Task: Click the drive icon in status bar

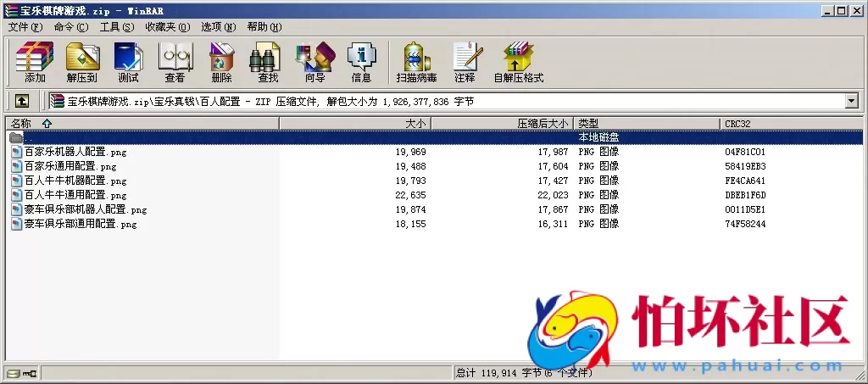Action: 14,374
